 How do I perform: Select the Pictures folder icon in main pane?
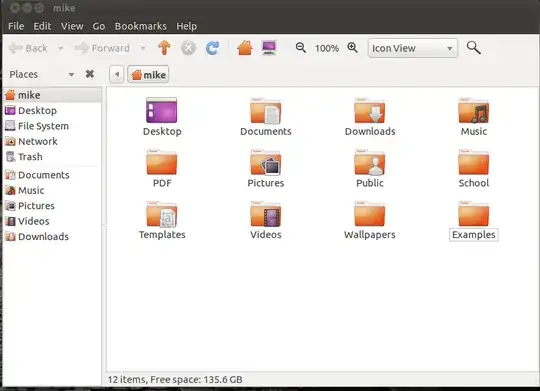point(266,162)
